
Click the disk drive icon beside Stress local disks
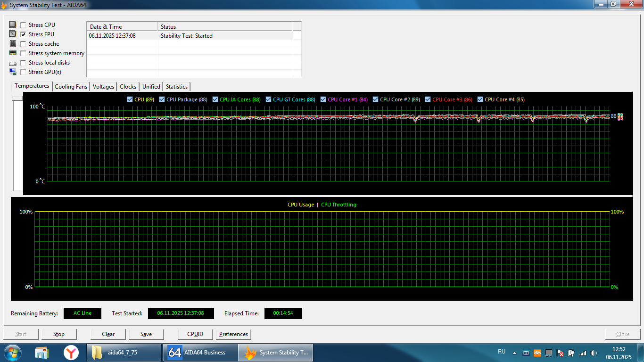tap(13, 63)
